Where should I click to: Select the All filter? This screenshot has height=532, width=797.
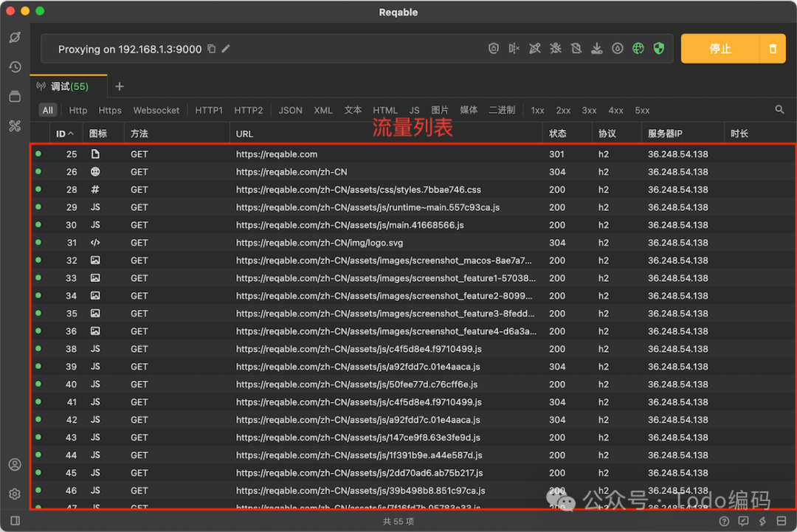pyautogui.click(x=48, y=110)
